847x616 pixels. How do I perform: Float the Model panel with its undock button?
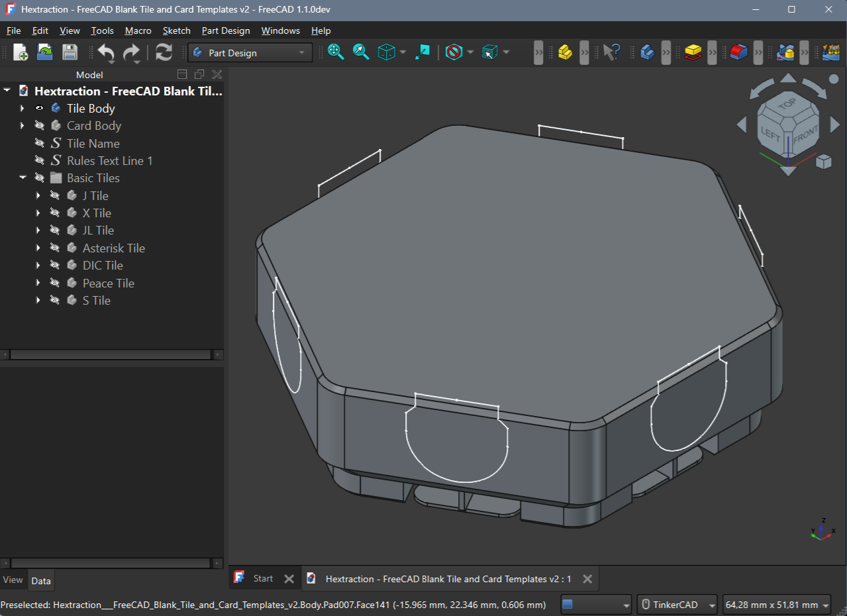pos(199,74)
